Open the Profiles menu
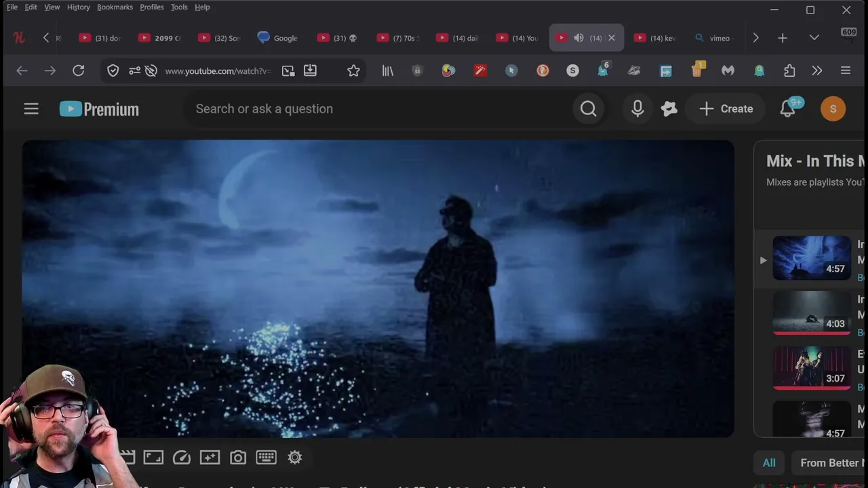868x488 pixels. coord(152,7)
